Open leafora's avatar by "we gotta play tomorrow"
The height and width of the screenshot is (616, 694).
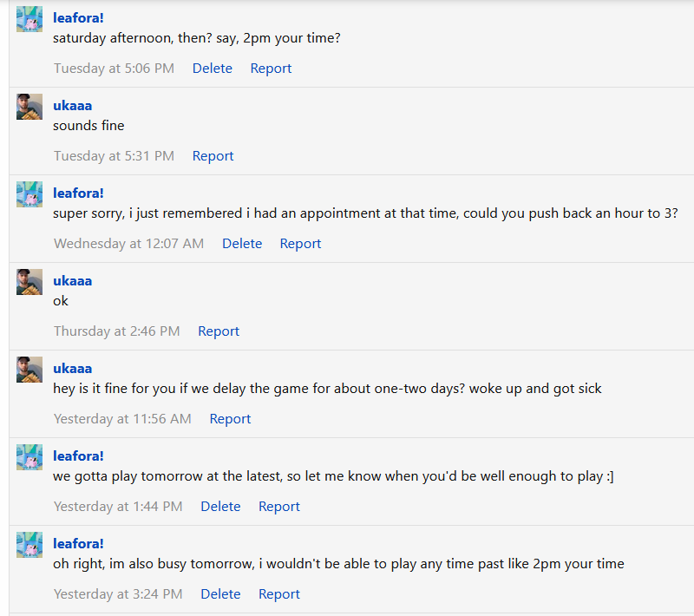click(x=29, y=457)
